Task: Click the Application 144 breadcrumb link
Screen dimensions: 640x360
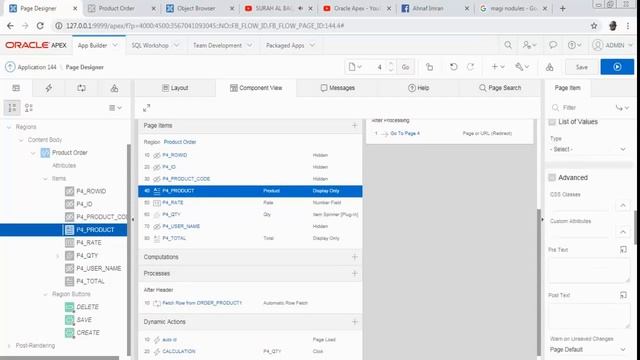Action: coord(37,67)
